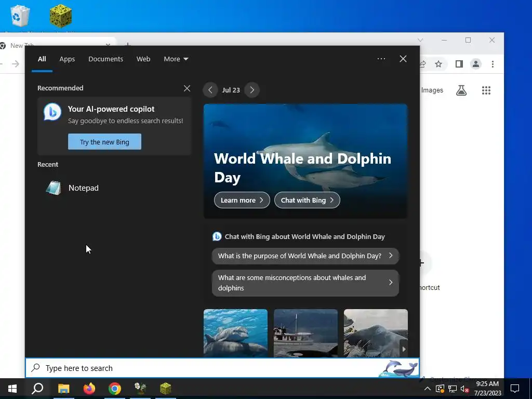Ask purpose of World Whale and Dolphin Day
Viewport: 532px width, 399px height.
pyautogui.click(x=305, y=256)
